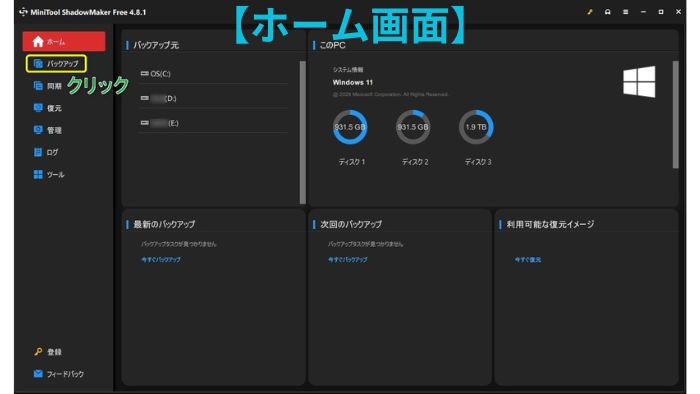Click the ディスク 1 usage ring

pos(350,127)
